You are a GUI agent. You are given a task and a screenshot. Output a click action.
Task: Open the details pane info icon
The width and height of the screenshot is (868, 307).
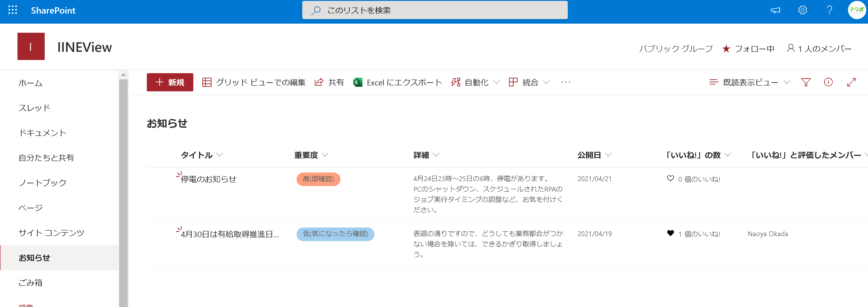[828, 82]
